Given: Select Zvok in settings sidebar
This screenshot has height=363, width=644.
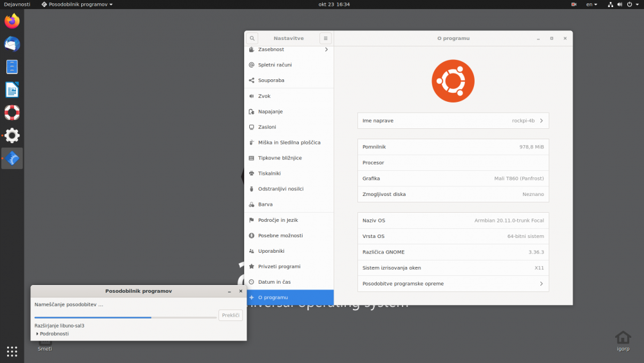Looking at the screenshot, I should [x=265, y=96].
